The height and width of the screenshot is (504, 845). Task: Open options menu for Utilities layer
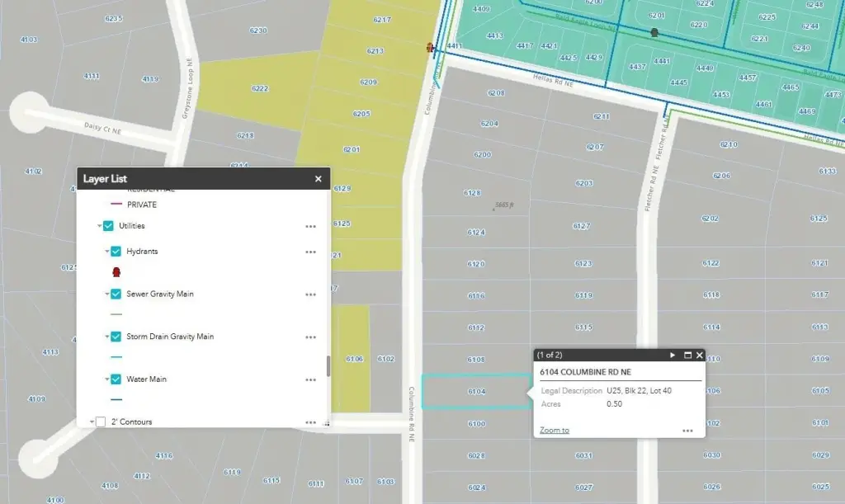[311, 226]
